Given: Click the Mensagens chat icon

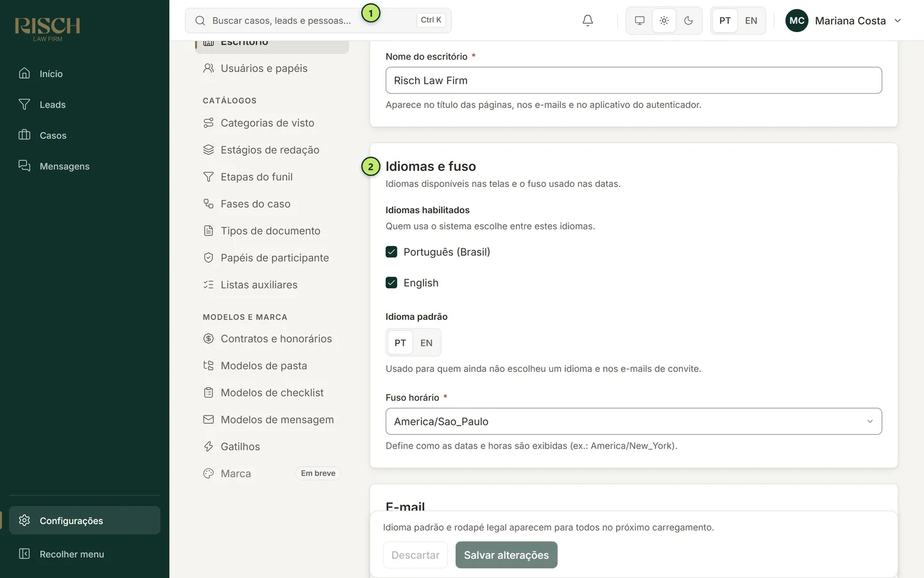Looking at the screenshot, I should click(x=24, y=166).
